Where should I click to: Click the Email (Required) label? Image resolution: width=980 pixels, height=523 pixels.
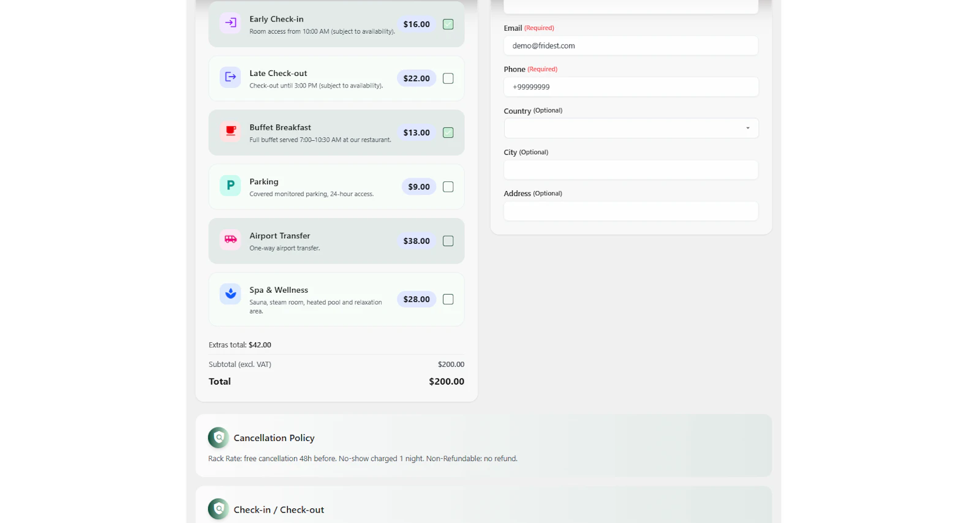(x=529, y=28)
